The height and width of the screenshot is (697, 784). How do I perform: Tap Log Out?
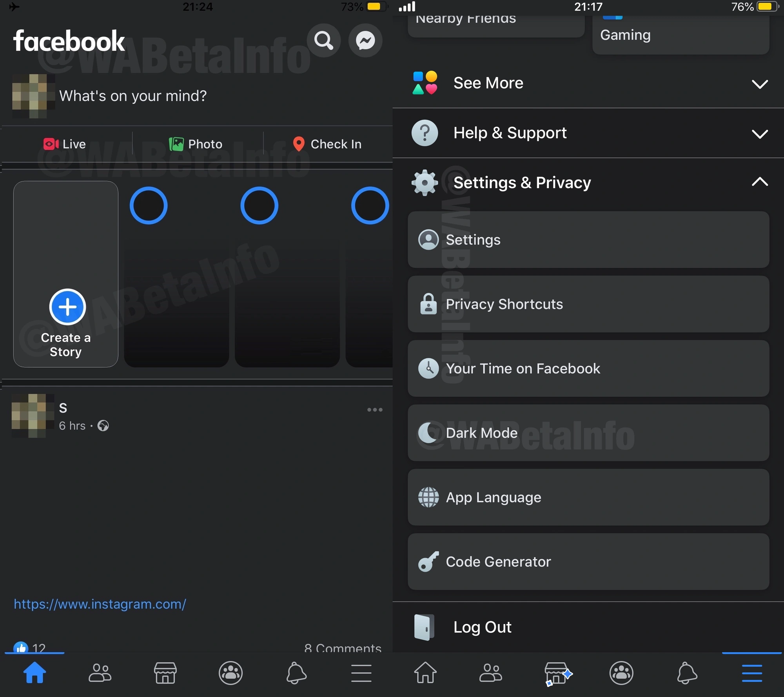[588, 627]
